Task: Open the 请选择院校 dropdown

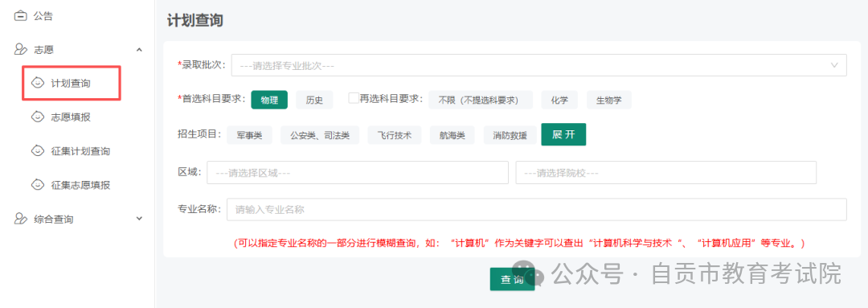Action: tap(666, 172)
